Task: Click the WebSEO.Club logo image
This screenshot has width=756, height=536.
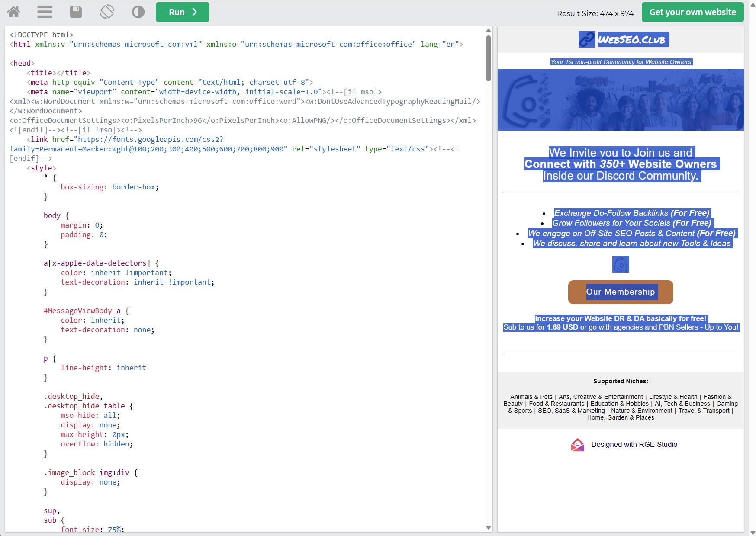Action: tap(624, 39)
